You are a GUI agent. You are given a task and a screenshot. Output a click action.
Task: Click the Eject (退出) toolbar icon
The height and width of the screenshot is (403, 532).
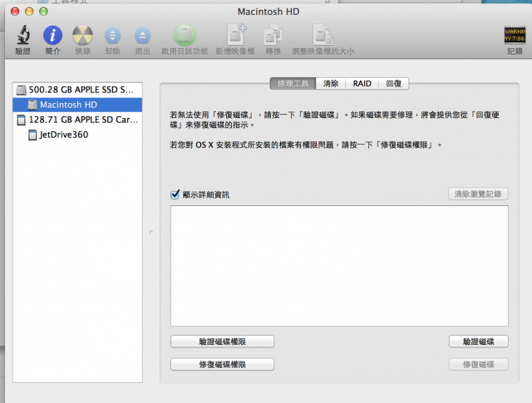142,36
